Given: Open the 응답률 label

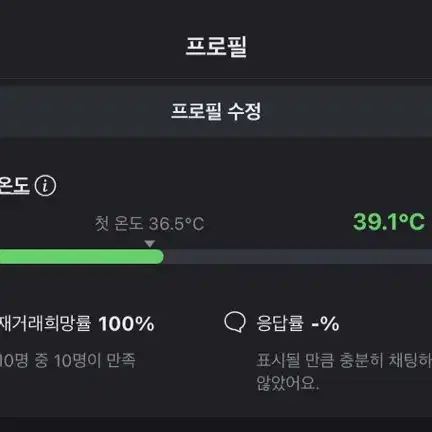Looking at the screenshot, I should pyautogui.click(x=280, y=323).
